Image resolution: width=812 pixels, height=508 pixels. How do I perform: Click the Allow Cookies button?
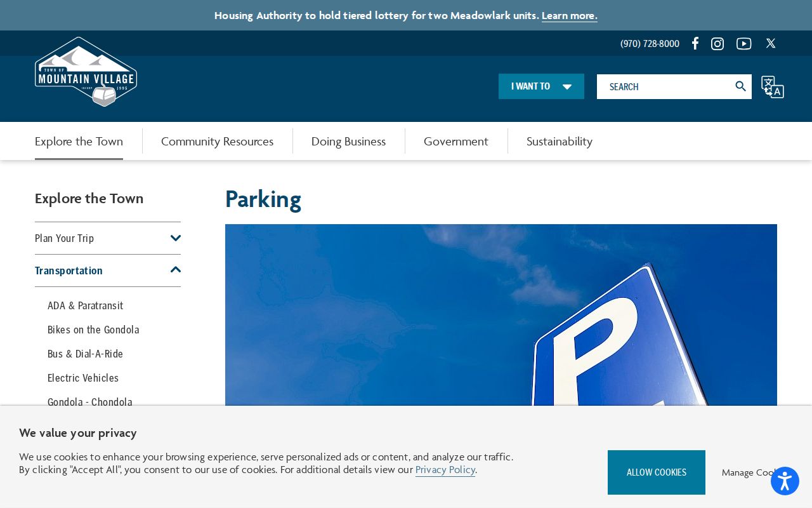pyautogui.click(x=657, y=472)
